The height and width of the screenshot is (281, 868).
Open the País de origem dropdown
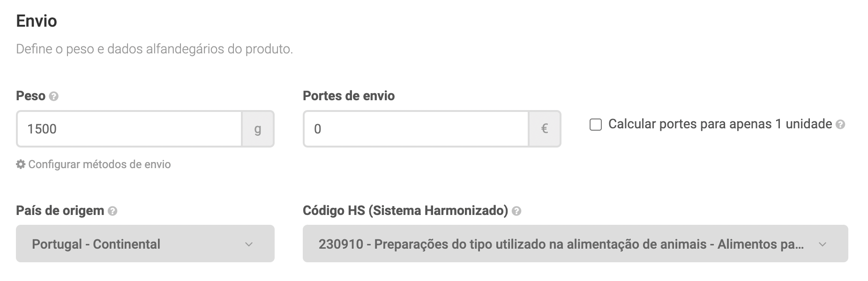(x=145, y=244)
